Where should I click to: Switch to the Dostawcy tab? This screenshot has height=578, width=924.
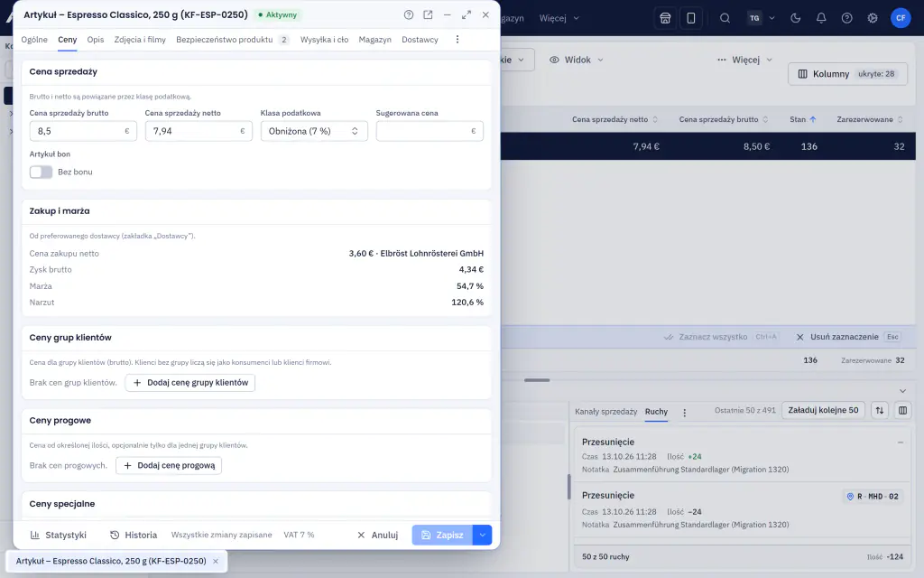coord(420,40)
